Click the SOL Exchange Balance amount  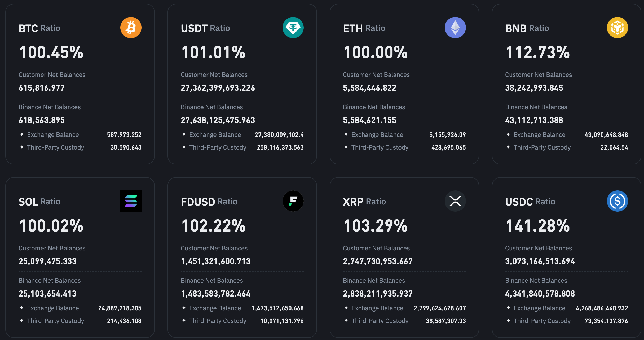click(120, 308)
